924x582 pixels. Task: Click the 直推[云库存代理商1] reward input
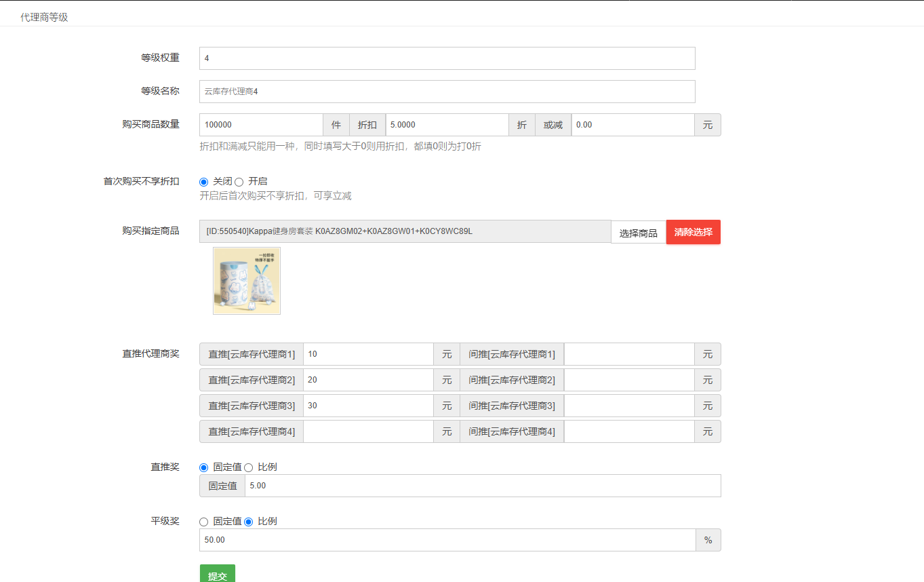[368, 354]
